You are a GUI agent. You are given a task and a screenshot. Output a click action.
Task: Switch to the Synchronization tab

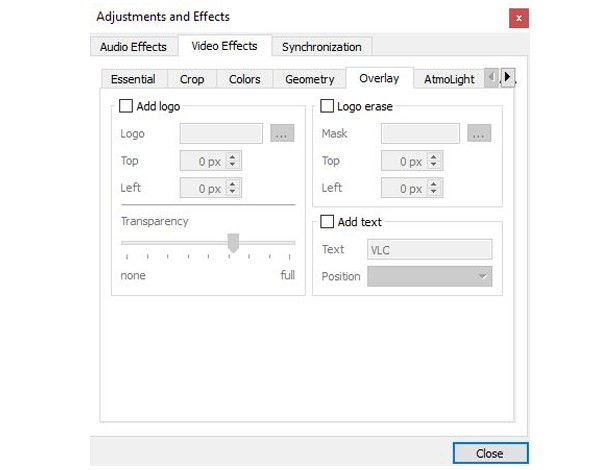(x=321, y=47)
